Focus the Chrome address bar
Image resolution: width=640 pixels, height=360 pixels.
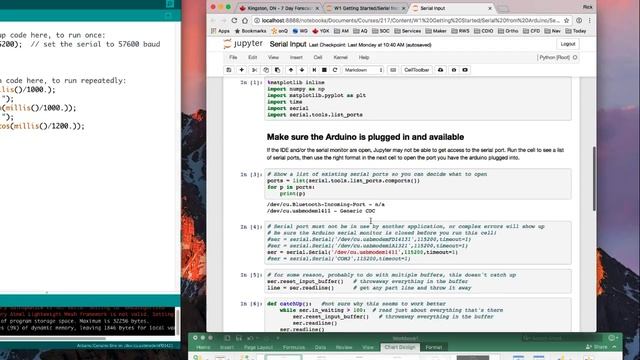[x=408, y=20]
